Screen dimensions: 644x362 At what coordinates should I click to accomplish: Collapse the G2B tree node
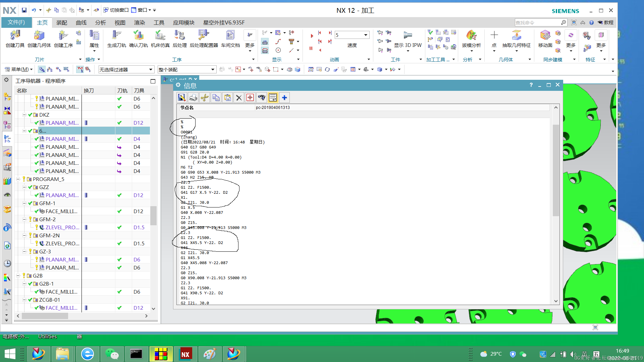(x=18, y=276)
